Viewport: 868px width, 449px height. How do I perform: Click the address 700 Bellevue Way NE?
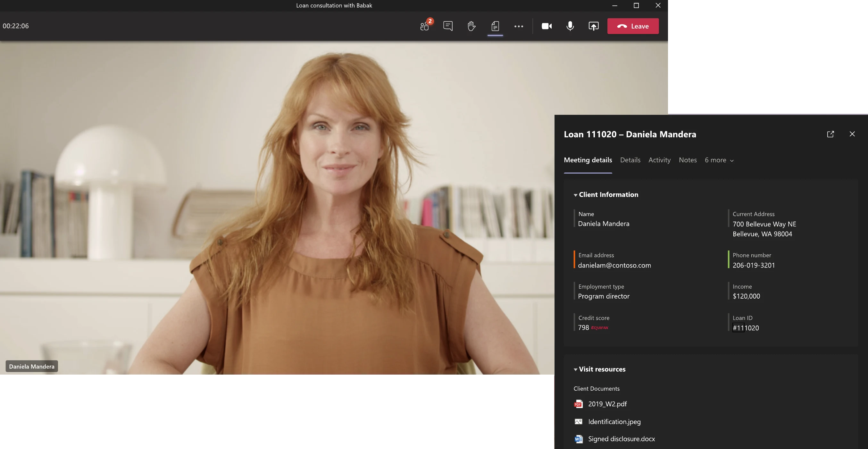point(764,224)
